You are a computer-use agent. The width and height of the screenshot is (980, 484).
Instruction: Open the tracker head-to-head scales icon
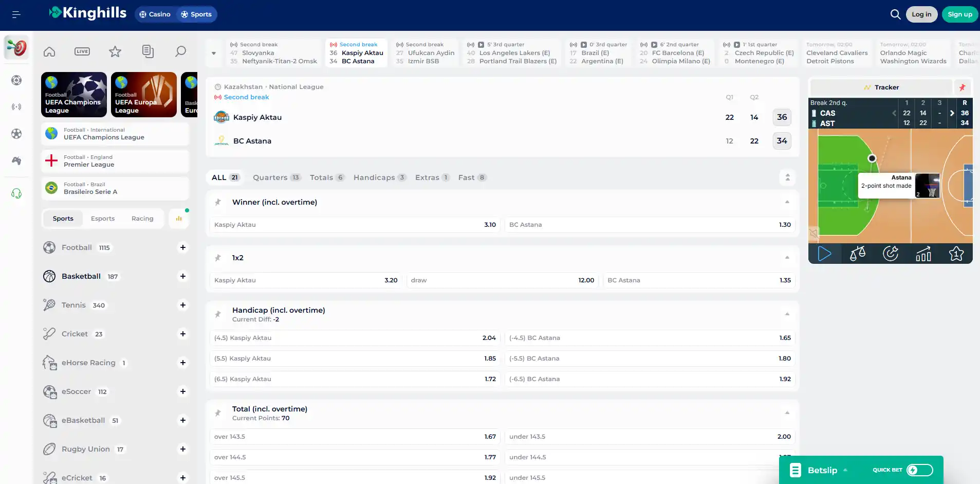coord(858,254)
